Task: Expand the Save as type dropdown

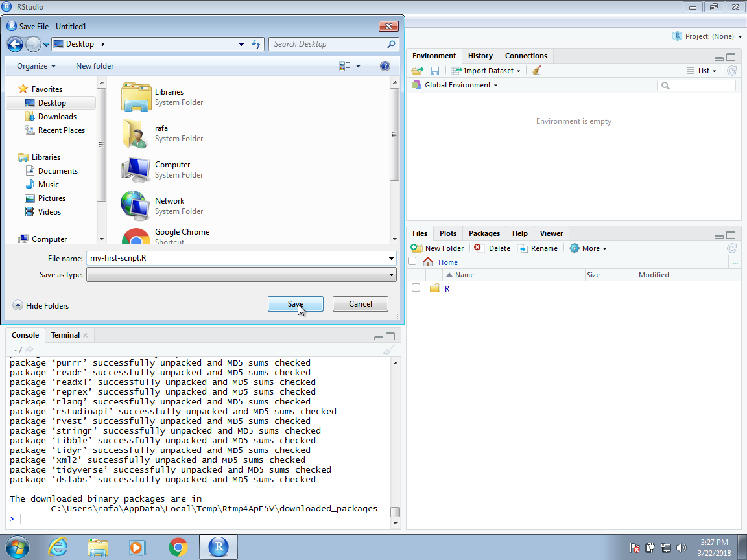Action: 391,275
